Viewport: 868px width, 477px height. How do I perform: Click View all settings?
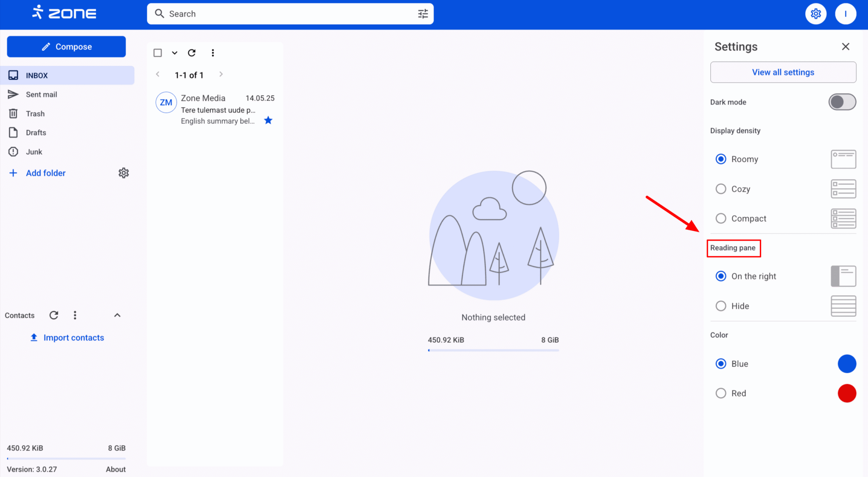tap(782, 72)
